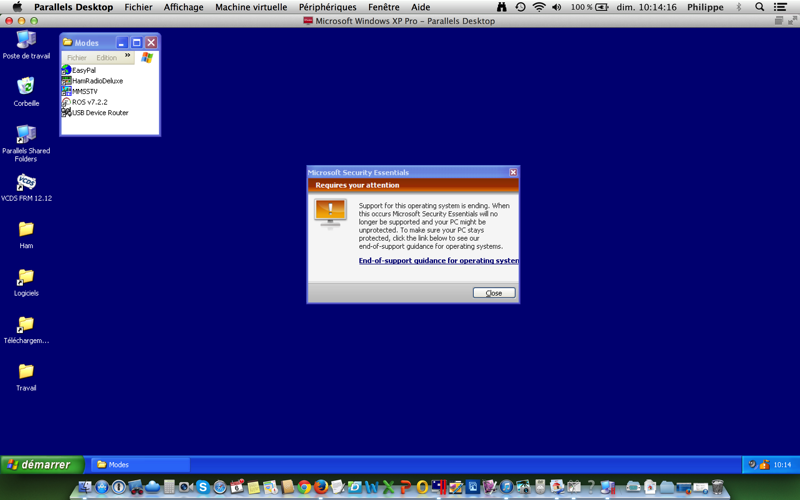Open the Trash in the Dock
Image resolution: width=800 pixels, height=500 pixels.
(718, 487)
